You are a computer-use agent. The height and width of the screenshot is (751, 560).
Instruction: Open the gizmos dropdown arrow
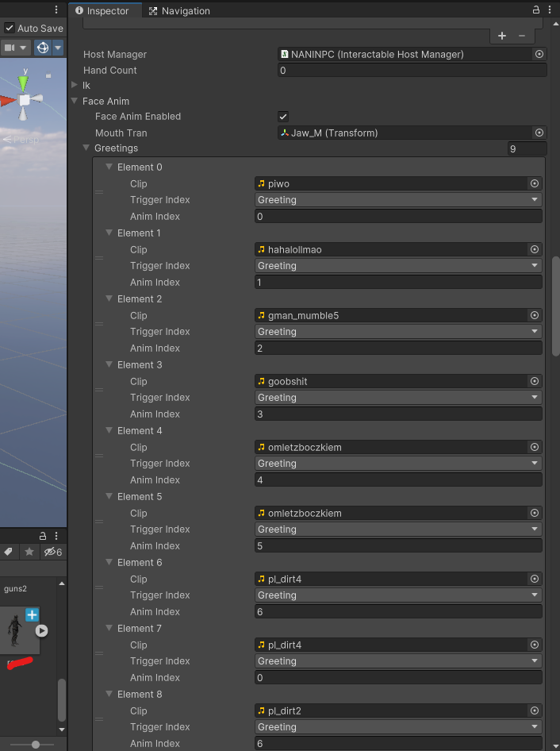click(58, 48)
